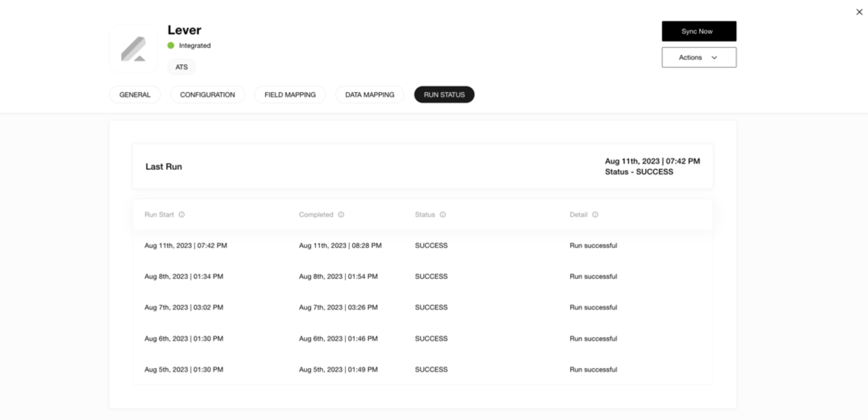Click the Last Run summary card
868x420 pixels.
tap(423, 166)
